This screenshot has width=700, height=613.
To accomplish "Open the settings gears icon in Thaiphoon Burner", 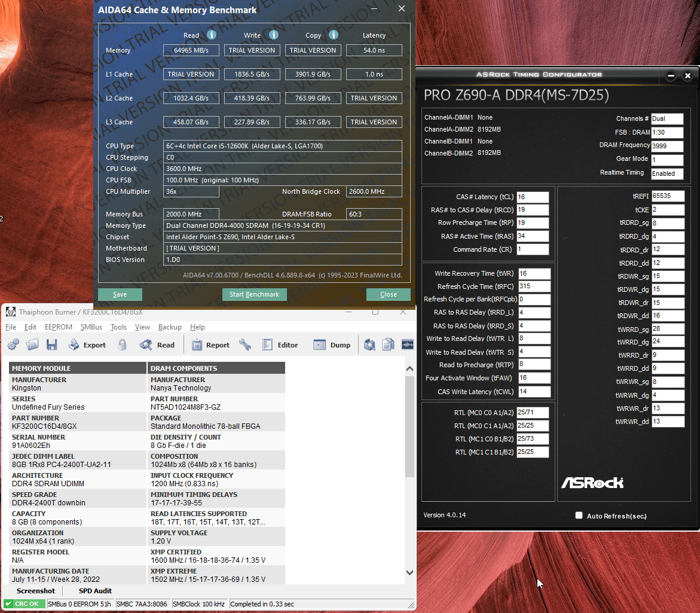I will tap(13, 344).
